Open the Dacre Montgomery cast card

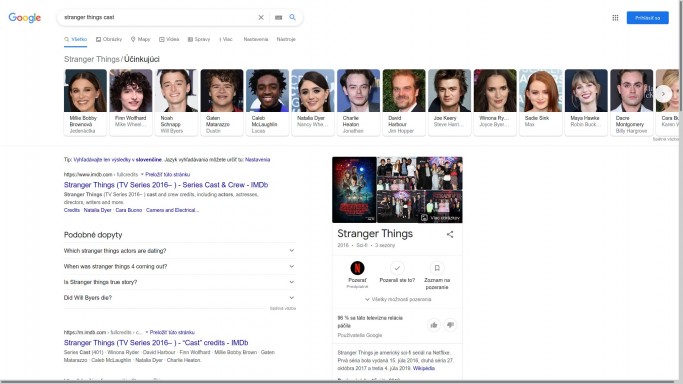pyautogui.click(x=632, y=102)
